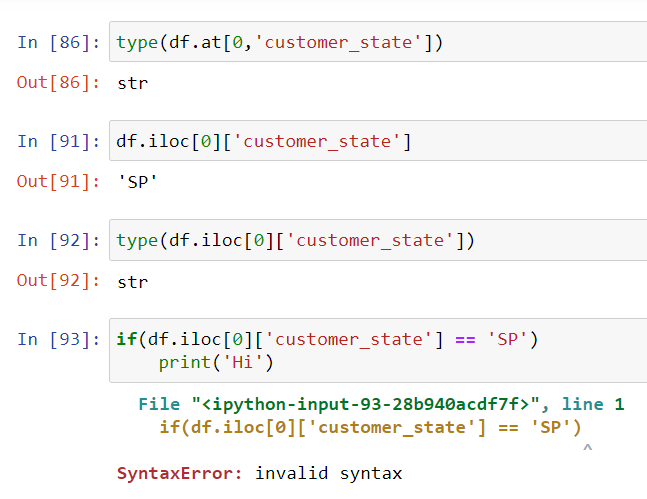Select the In [86] prompt label
647x499 pixels.
coord(58,42)
